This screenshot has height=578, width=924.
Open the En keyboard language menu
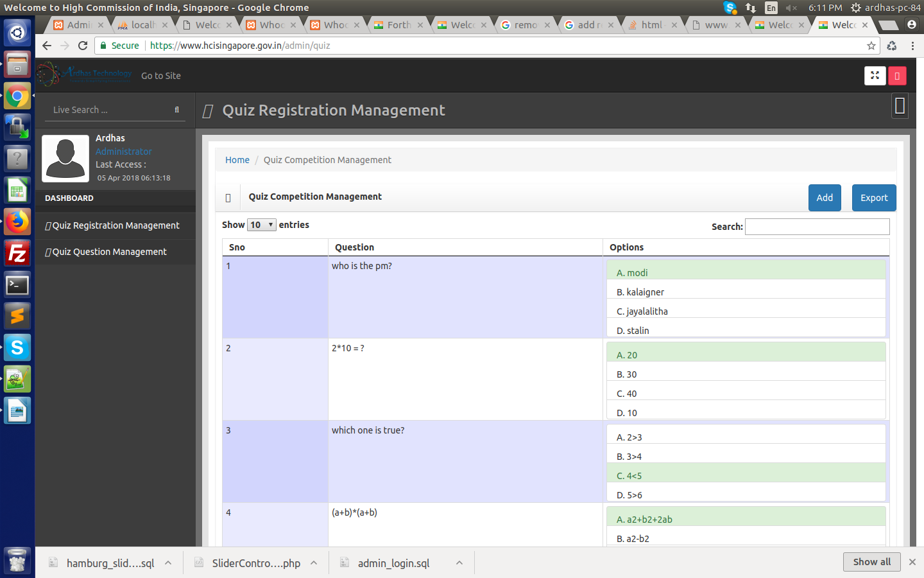click(x=771, y=8)
